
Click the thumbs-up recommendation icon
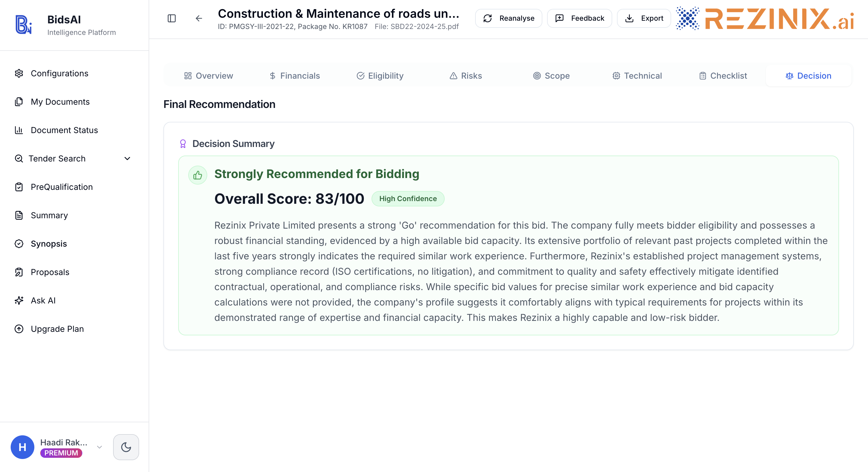click(x=198, y=175)
